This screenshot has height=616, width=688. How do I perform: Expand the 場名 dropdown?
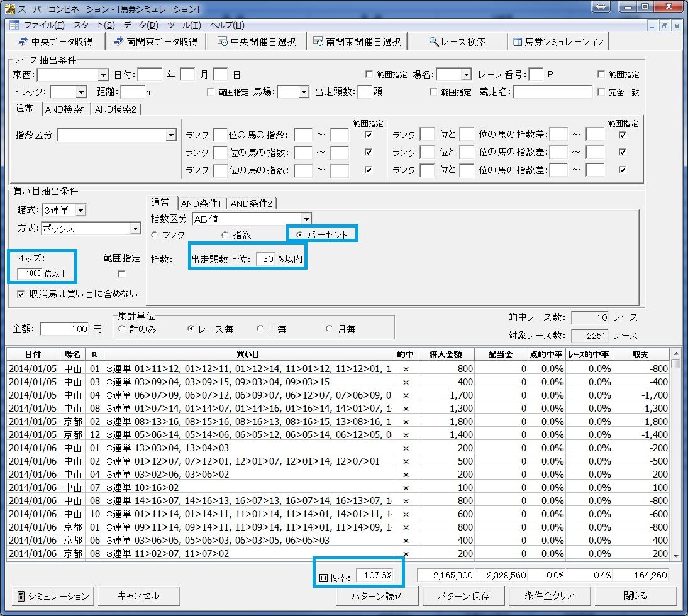click(x=467, y=75)
